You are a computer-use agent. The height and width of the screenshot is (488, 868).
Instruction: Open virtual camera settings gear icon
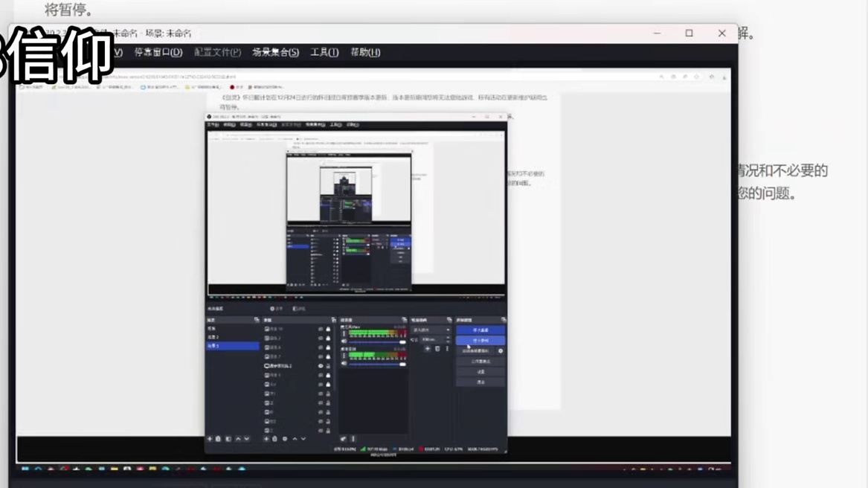point(501,351)
